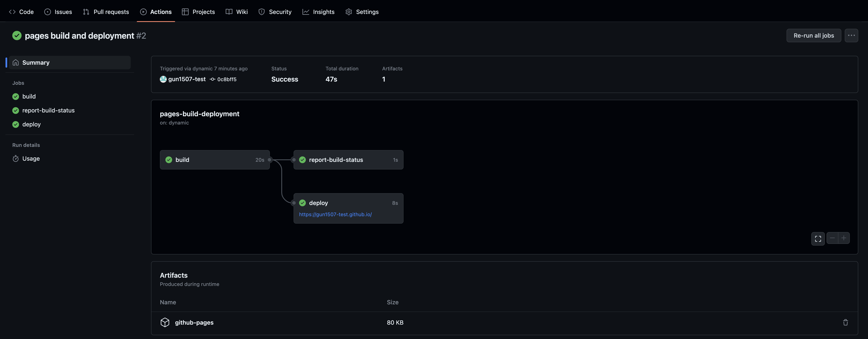Zoom in the workflow graph
This screenshot has width=868, height=339.
pyautogui.click(x=843, y=238)
